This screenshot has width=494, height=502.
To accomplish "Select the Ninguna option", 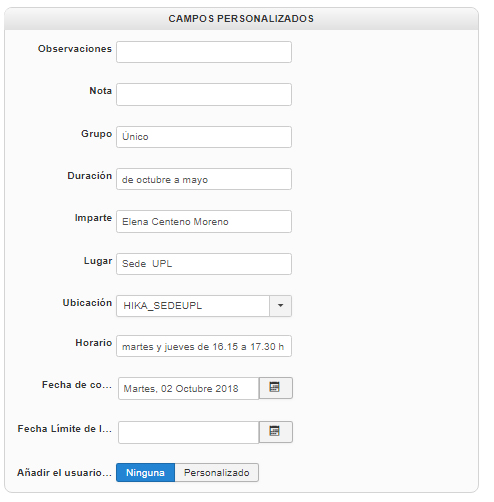I will pos(145,472).
